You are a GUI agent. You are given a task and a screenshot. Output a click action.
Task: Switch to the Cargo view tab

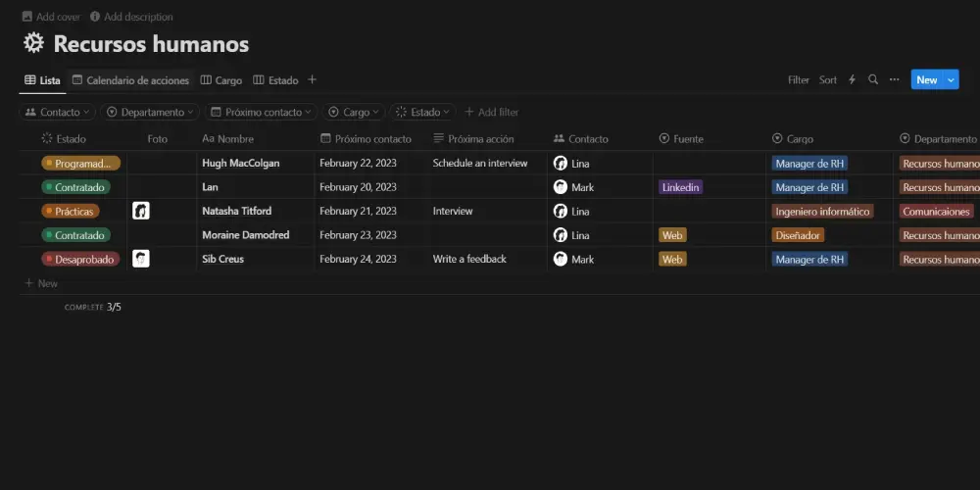click(x=221, y=80)
